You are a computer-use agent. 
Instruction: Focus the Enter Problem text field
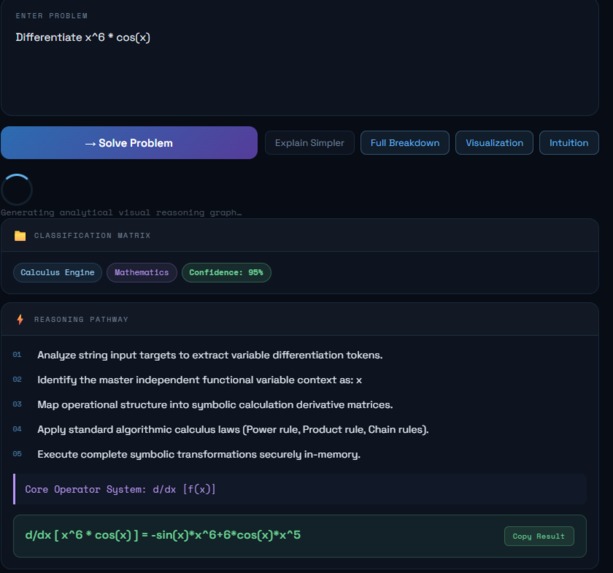[x=299, y=57]
